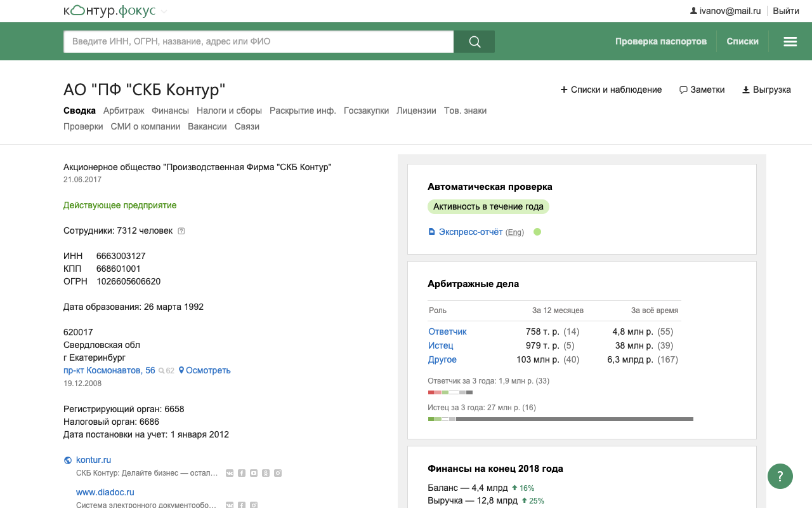Open the YouTube icon in the kontur.ru row
The width and height of the screenshot is (812, 508).
click(254, 473)
